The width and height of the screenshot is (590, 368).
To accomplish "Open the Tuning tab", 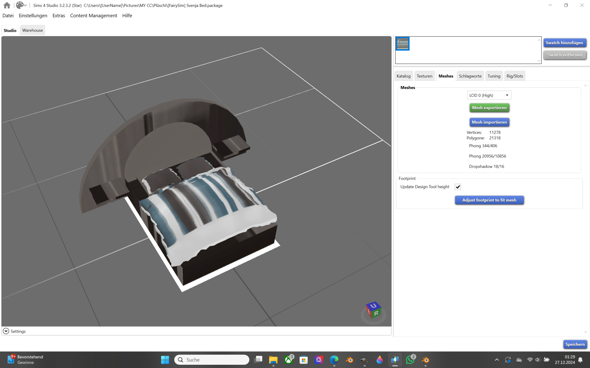I will pyautogui.click(x=494, y=76).
